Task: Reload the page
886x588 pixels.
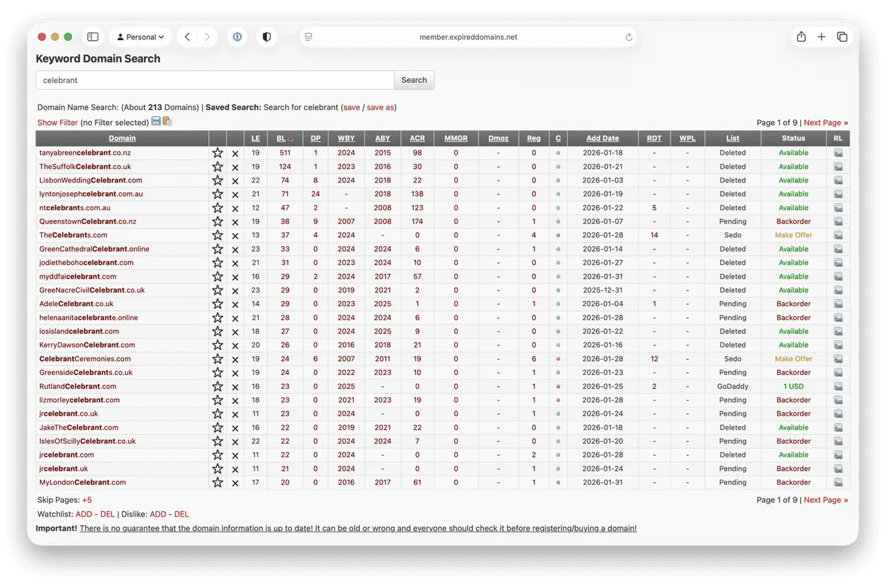Action: click(629, 37)
